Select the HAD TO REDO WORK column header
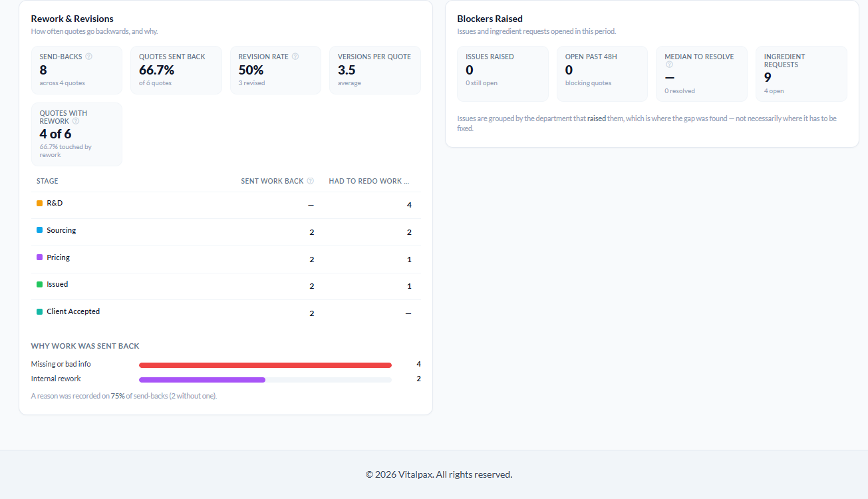This screenshot has height=499, width=868. [368, 181]
